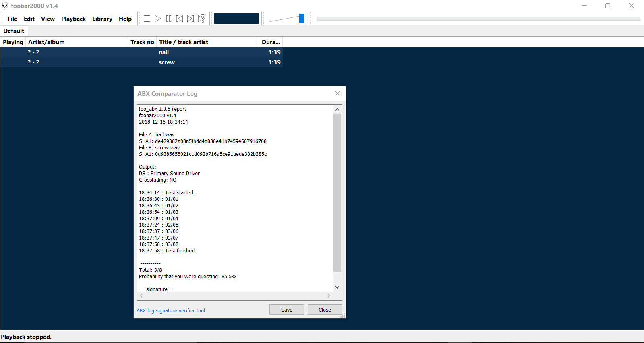
Task: Sort by the Playing column header
Action: pos(13,42)
